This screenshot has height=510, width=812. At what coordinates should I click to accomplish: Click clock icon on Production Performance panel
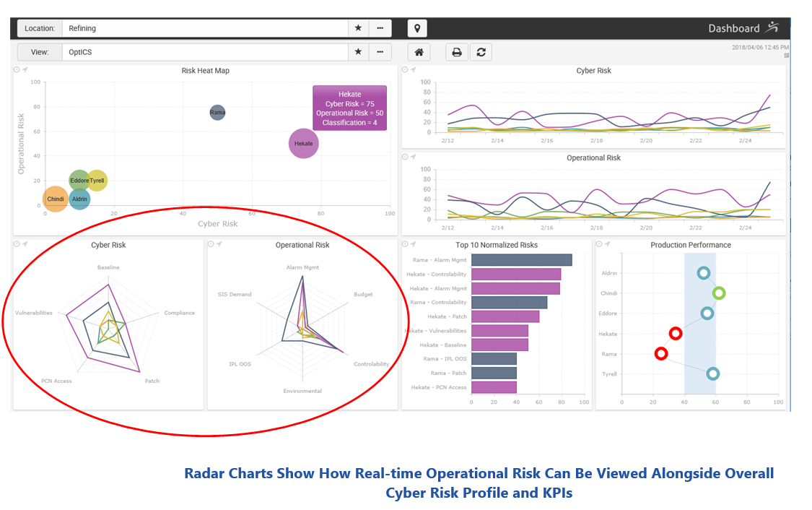[599, 243]
